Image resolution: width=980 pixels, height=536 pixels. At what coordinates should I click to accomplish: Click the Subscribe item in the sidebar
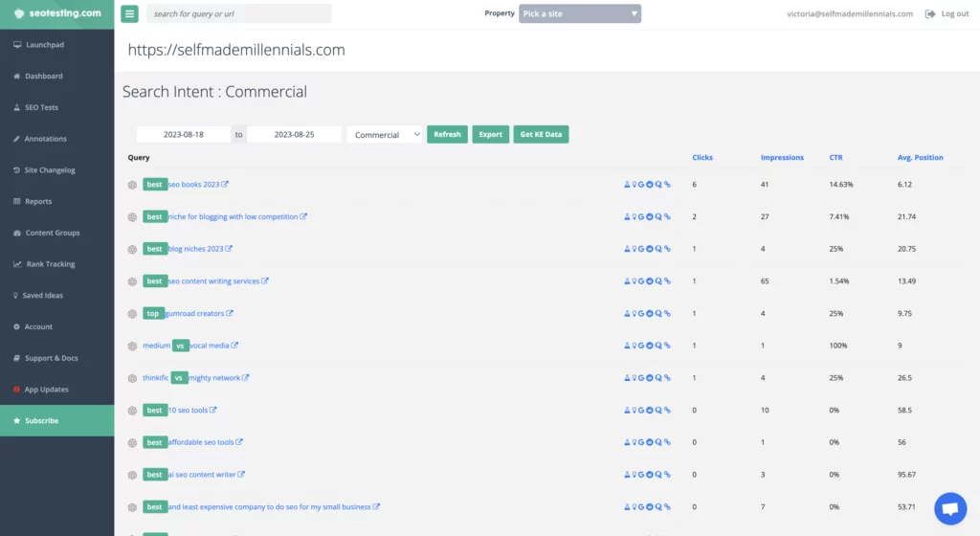(x=56, y=420)
